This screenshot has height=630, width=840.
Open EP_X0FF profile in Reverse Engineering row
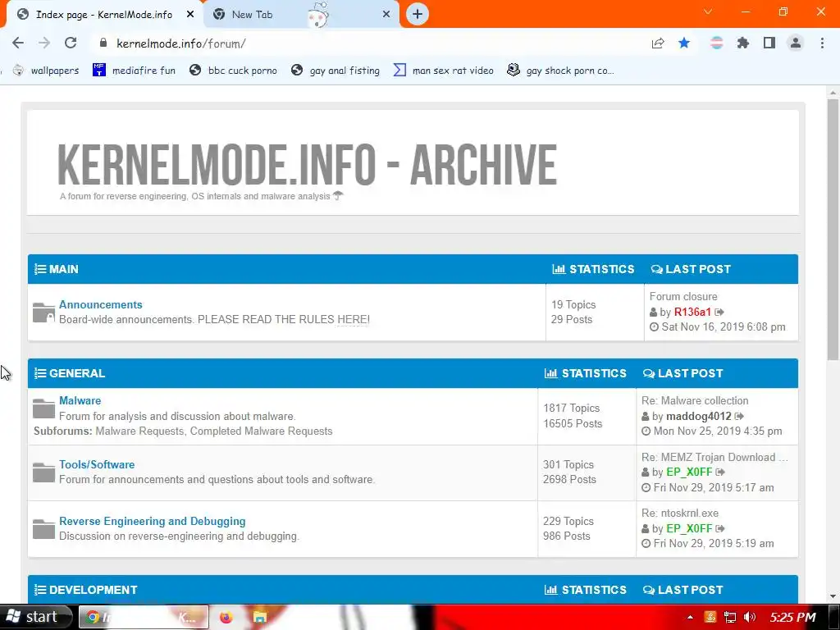tap(689, 528)
